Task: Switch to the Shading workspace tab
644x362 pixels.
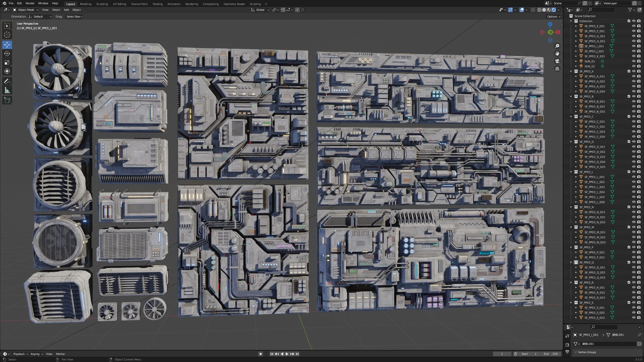Action: click(157, 4)
